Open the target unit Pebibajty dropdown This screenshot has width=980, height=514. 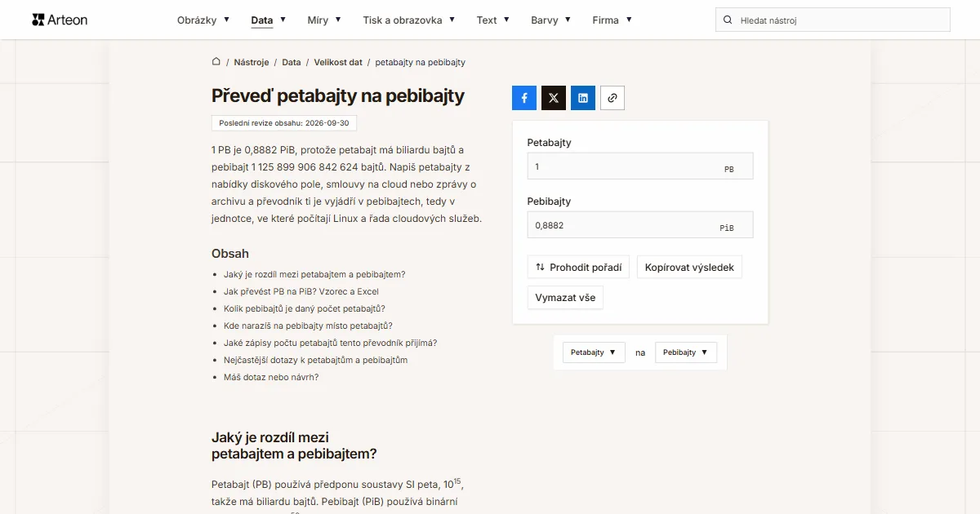pos(686,352)
